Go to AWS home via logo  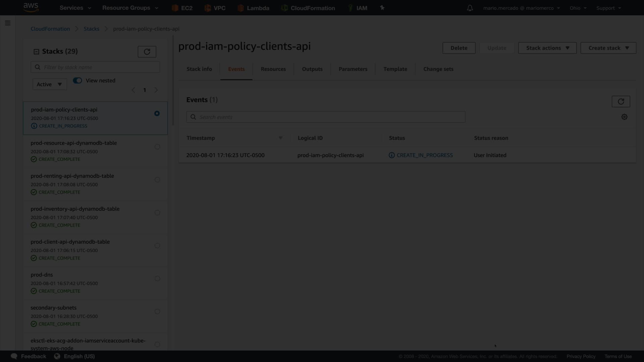(x=31, y=7)
